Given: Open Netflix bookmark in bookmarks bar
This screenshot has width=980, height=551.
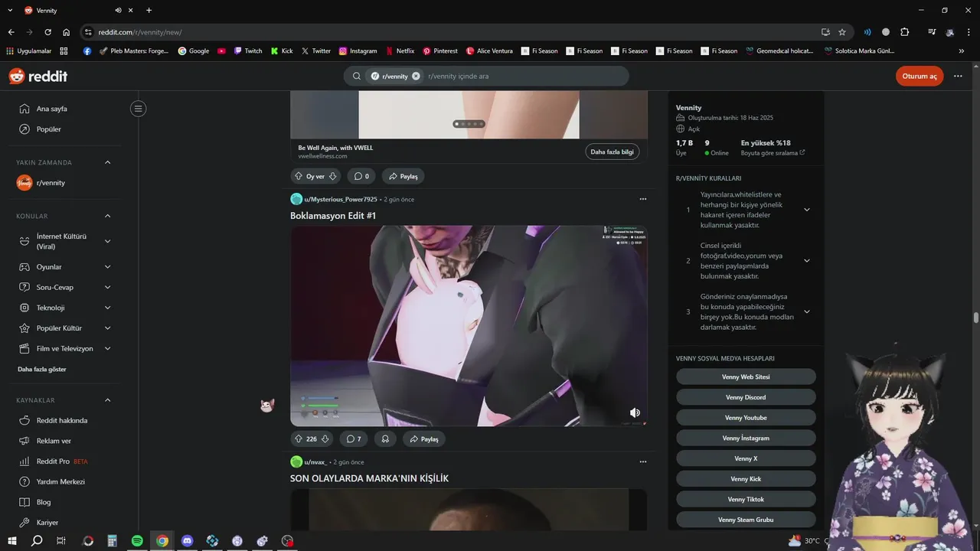Looking at the screenshot, I should (400, 51).
